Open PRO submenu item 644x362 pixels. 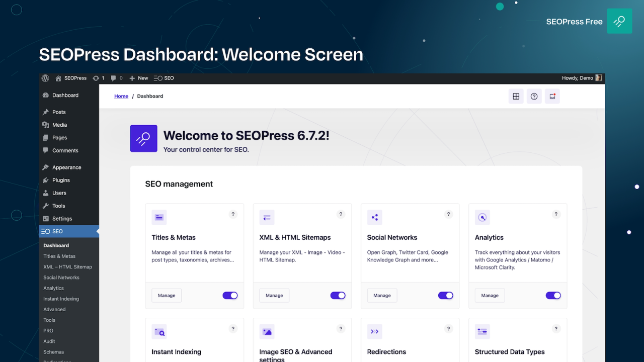(x=48, y=331)
